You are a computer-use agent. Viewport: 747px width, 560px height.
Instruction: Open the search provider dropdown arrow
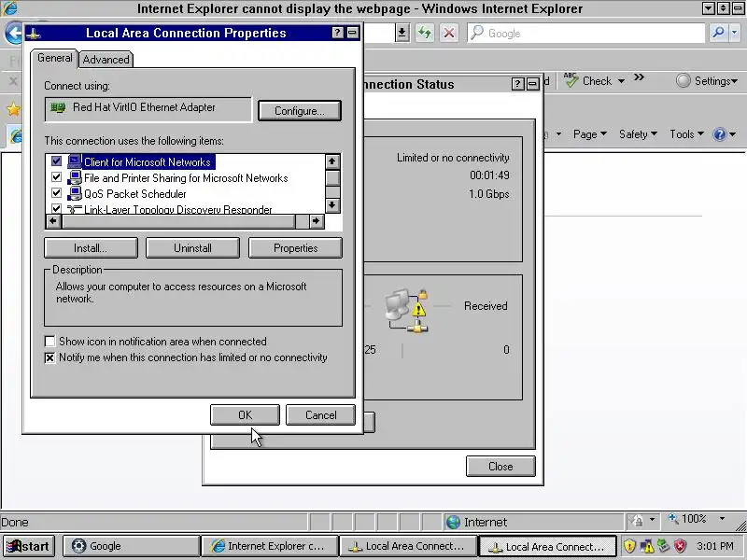(x=734, y=33)
